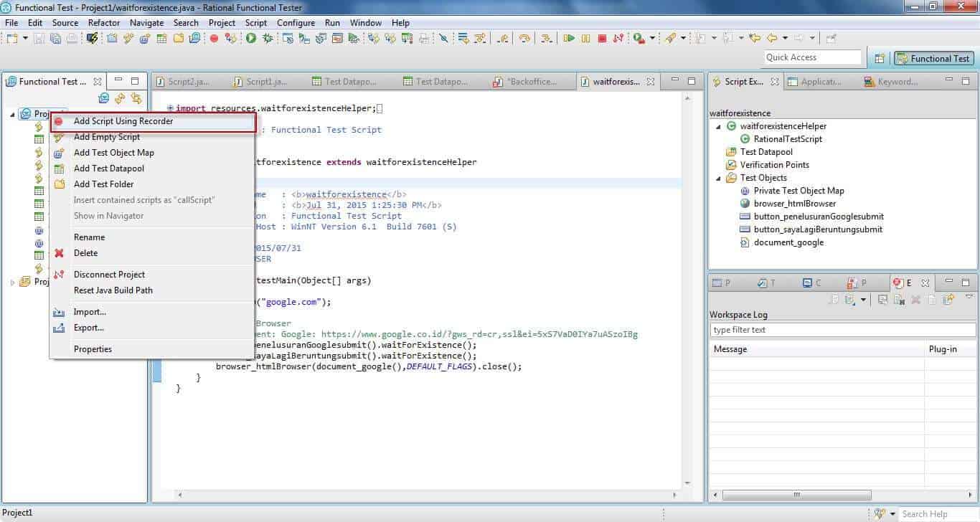Click the Delete icon in the Workspace Log toolbar
This screenshot has height=522, width=980.
(915, 300)
